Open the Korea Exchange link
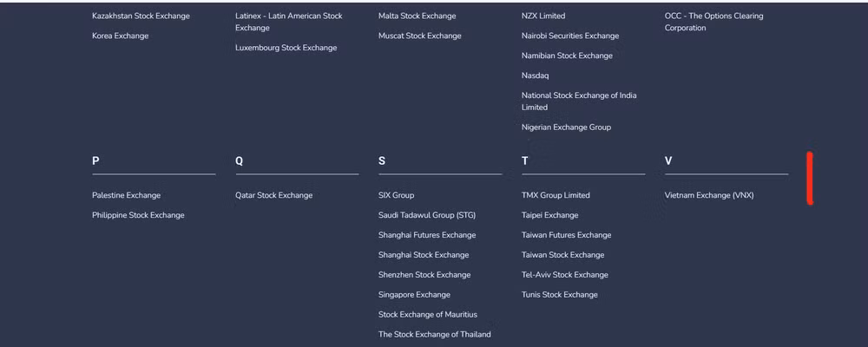This screenshot has width=868, height=347. tap(120, 36)
